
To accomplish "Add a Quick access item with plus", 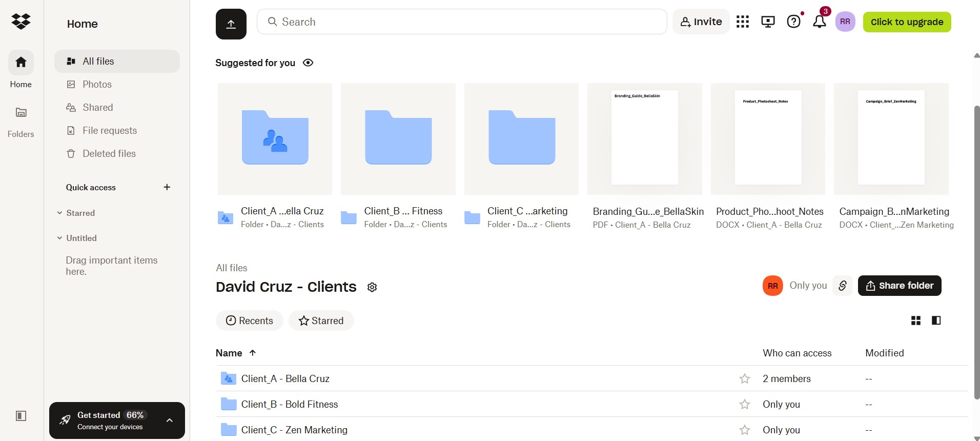I will click(167, 187).
